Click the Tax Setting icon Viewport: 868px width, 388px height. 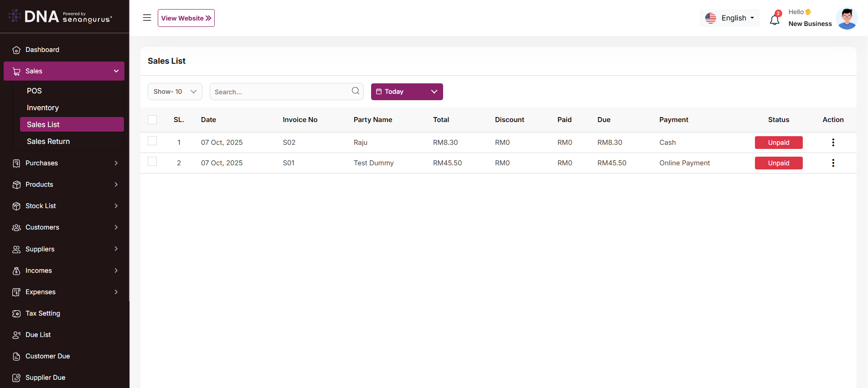16,314
